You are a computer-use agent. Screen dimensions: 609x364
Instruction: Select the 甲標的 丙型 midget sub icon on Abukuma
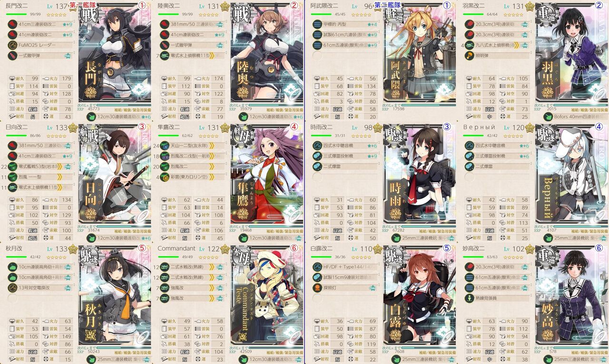pyautogui.click(x=317, y=24)
